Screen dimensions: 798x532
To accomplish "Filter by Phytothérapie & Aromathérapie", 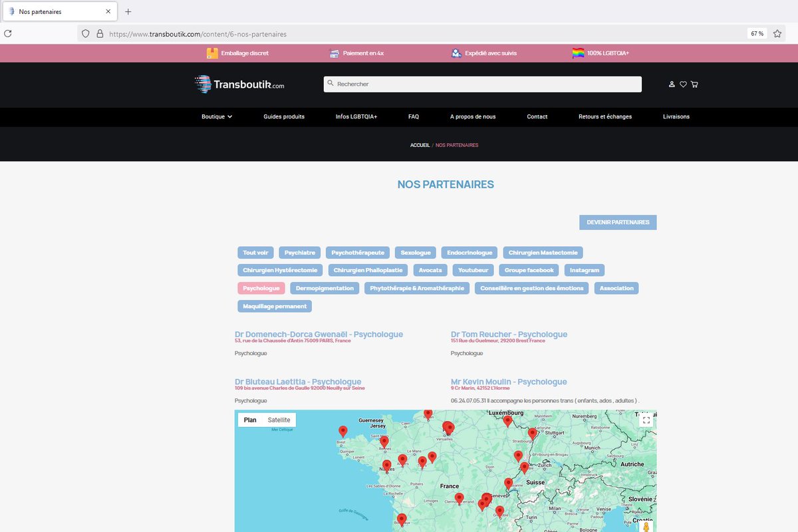I will coord(417,289).
